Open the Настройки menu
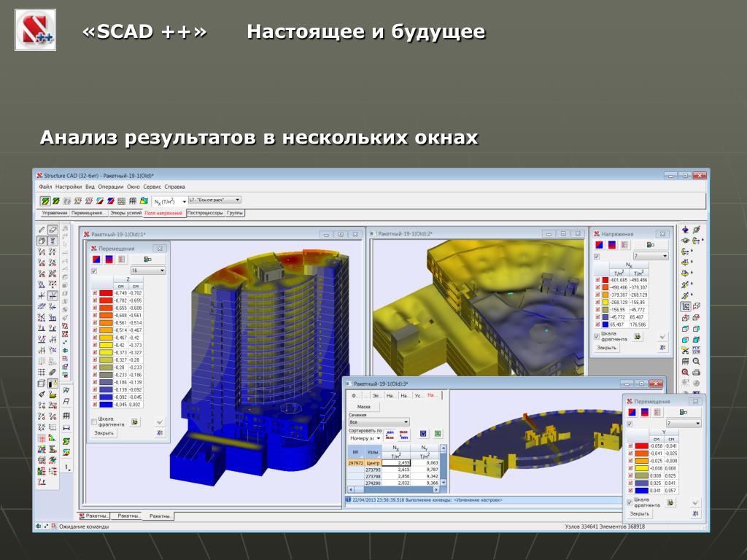Image resolution: width=747 pixels, height=560 pixels. (x=69, y=187)
